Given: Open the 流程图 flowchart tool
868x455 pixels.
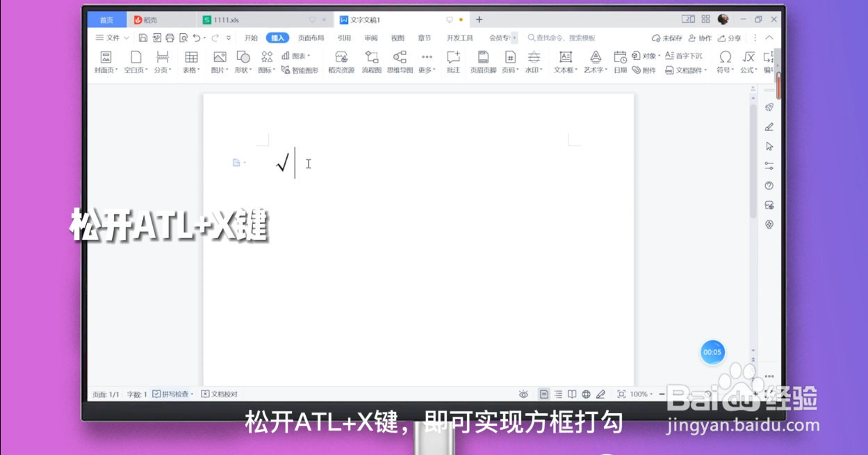Looking at the screenshot, I should point(372,61).
